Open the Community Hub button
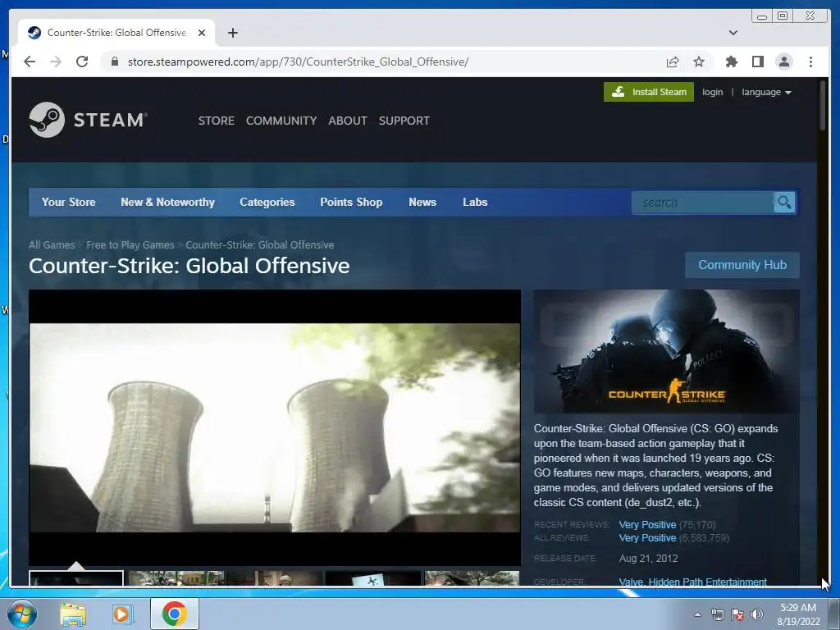The width and height of the screenshot is (840, 630). (742, 265)
